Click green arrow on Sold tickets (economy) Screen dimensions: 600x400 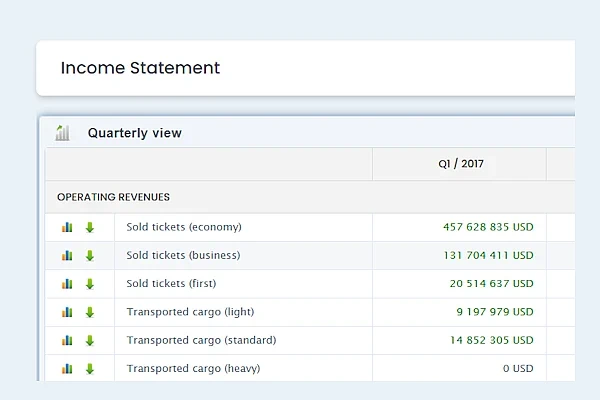[x=90, y=227]
